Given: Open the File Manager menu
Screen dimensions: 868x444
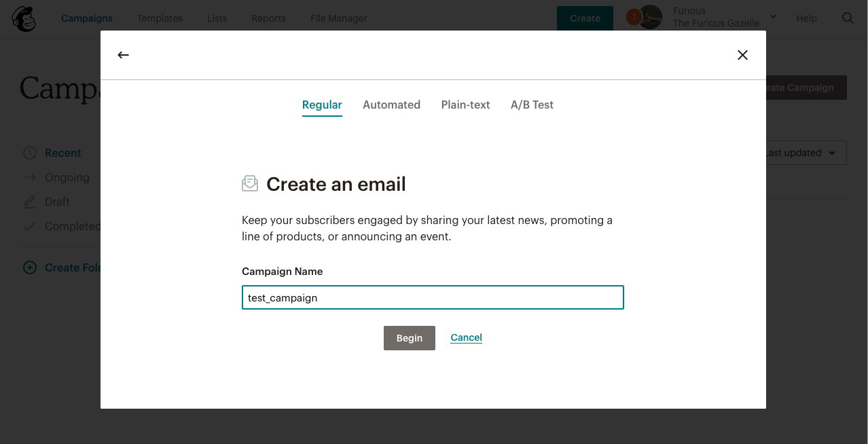Looking at the screenshot, I should click(x=339, y=18).
